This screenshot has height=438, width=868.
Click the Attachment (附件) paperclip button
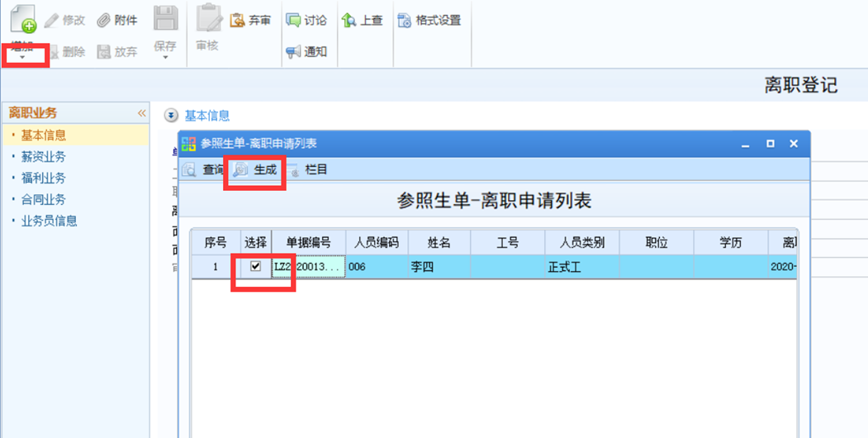coord(116,21)
